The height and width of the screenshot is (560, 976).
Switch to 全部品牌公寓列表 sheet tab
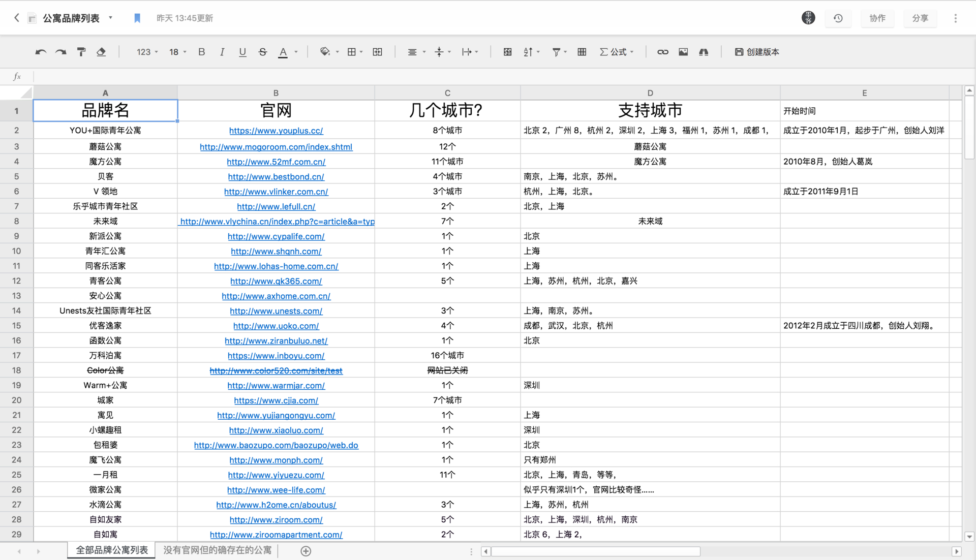click(x=112, y=550)
